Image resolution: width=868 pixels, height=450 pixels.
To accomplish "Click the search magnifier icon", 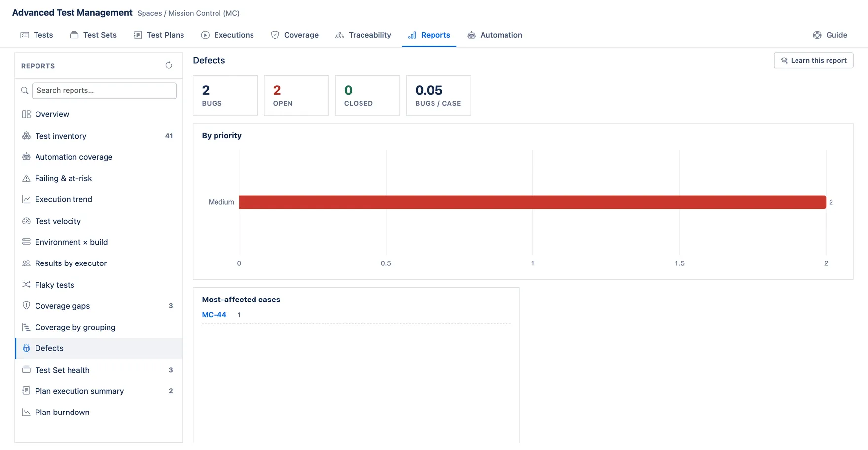I will [25, 91].
